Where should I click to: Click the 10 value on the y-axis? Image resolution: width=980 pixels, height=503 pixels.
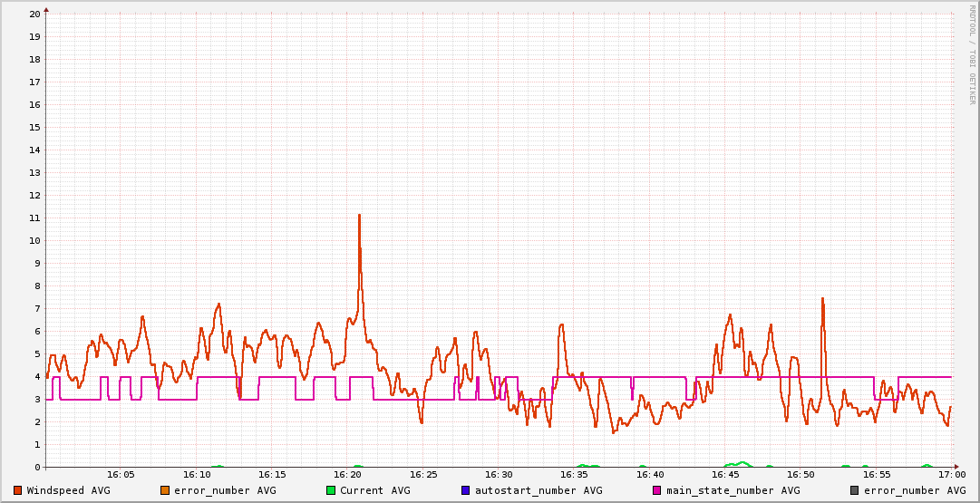coord(34,240)
